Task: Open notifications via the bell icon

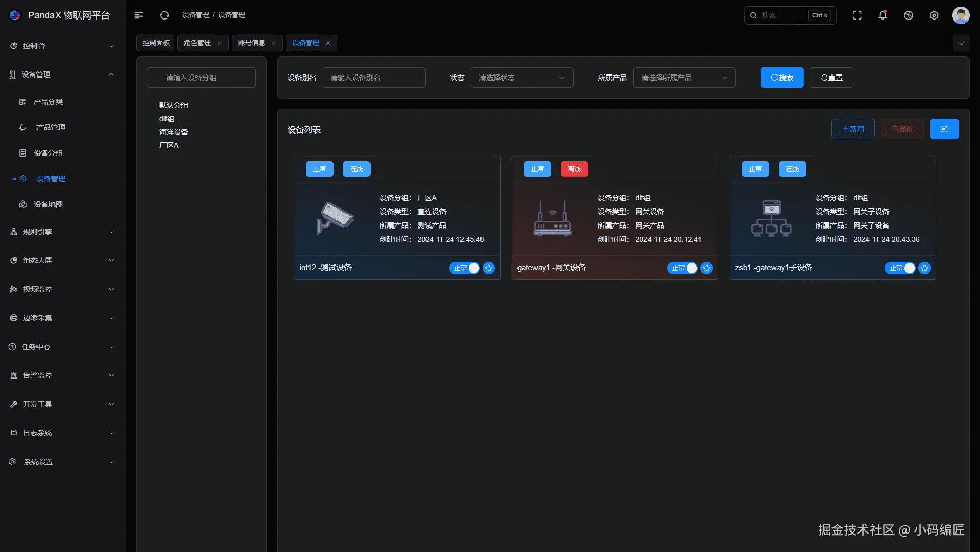Action: click(x=883, y=15)
